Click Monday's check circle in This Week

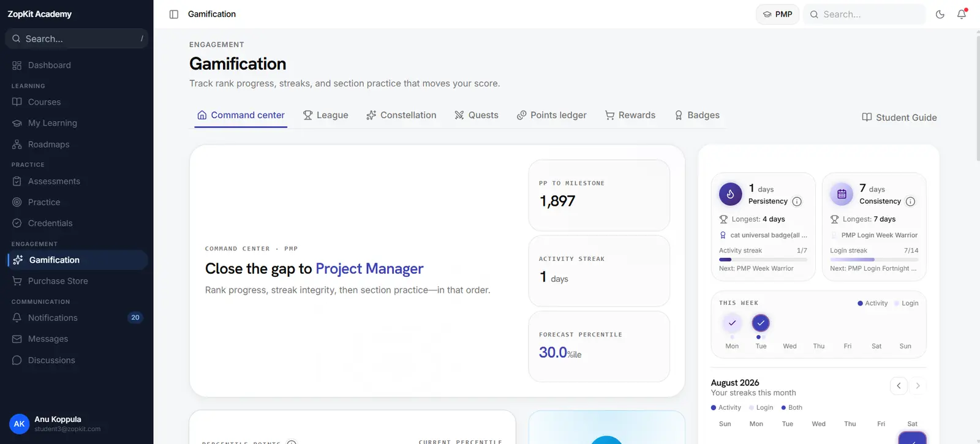click(x=732, y=323)
